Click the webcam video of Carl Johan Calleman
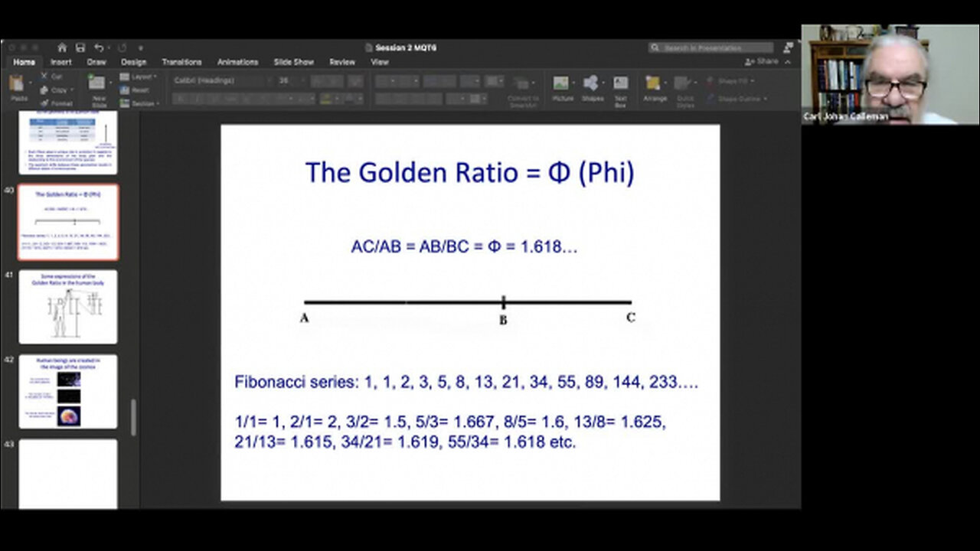Image resolution: width=980 pixels, height=551 pixels. click(x=890, y=74)
